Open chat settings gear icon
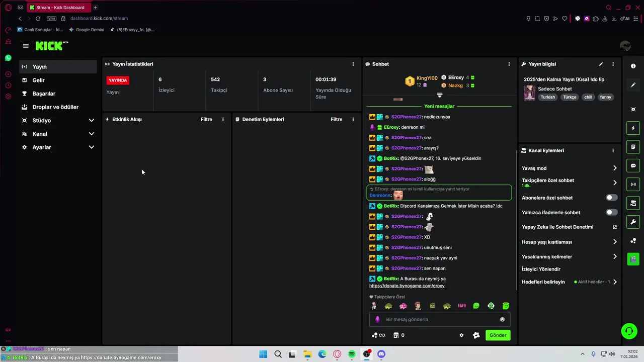Image resolution: width=644 pixels, height=362 pixels. pyautogui.click(x=461, y=335)
